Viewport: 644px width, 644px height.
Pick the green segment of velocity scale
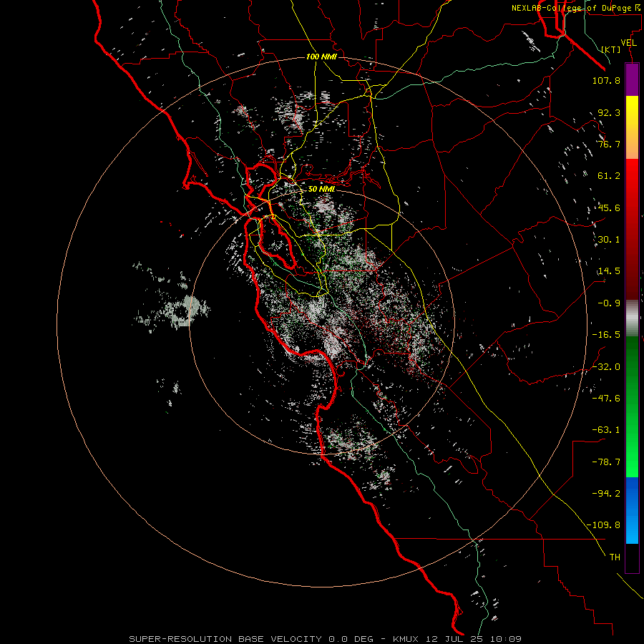[x=632, y=407]
